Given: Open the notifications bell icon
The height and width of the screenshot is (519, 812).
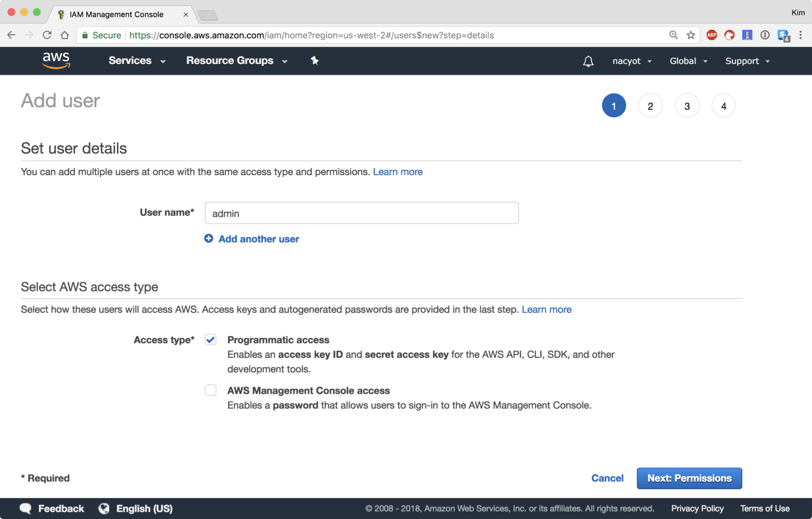Looking at the screenshot, I should (x=588, y=61).
